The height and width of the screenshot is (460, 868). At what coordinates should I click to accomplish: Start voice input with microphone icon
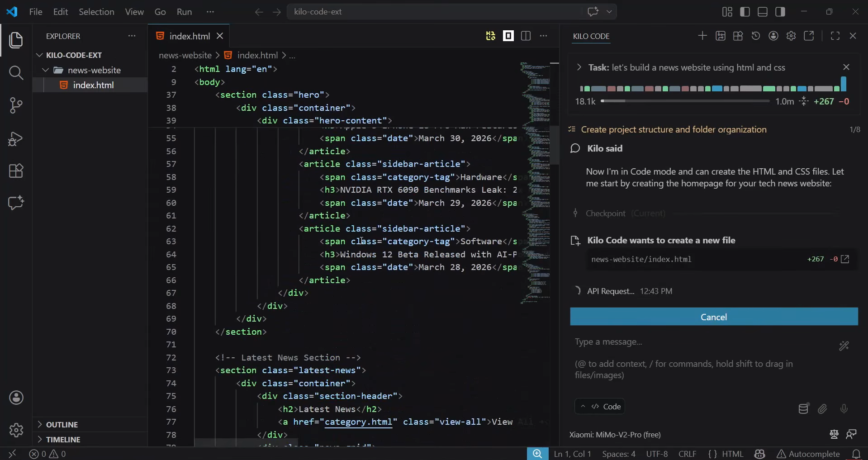point(844,409)
